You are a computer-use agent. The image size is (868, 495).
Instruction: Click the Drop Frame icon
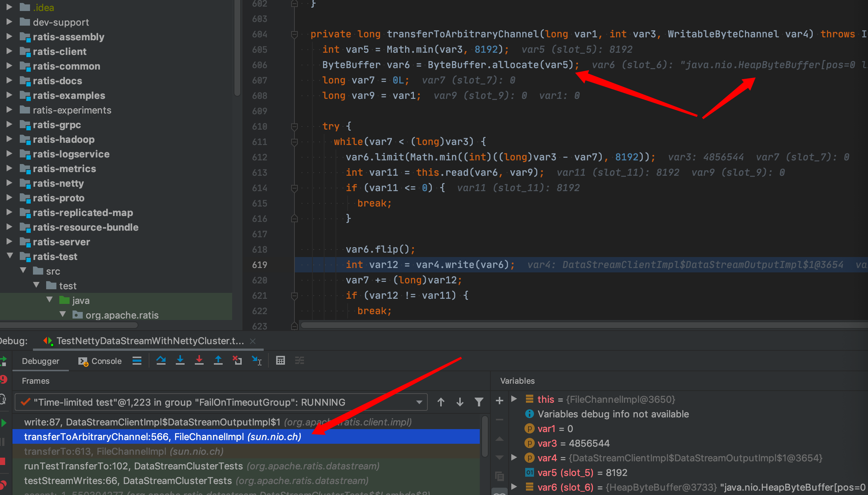[x=237, y=361]
